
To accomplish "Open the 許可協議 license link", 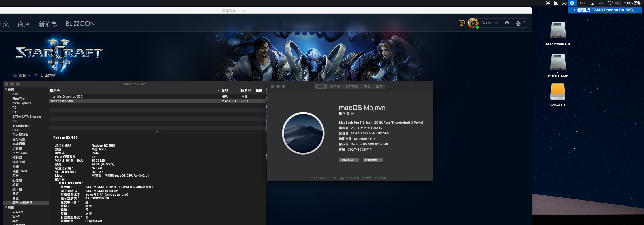I will pos(381,178).
